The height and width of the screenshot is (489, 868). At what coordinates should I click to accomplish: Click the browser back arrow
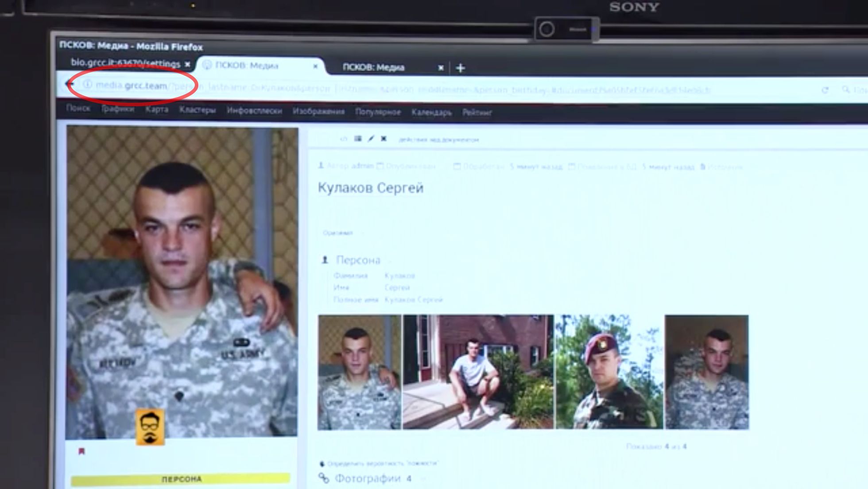[x=70, y=84]
